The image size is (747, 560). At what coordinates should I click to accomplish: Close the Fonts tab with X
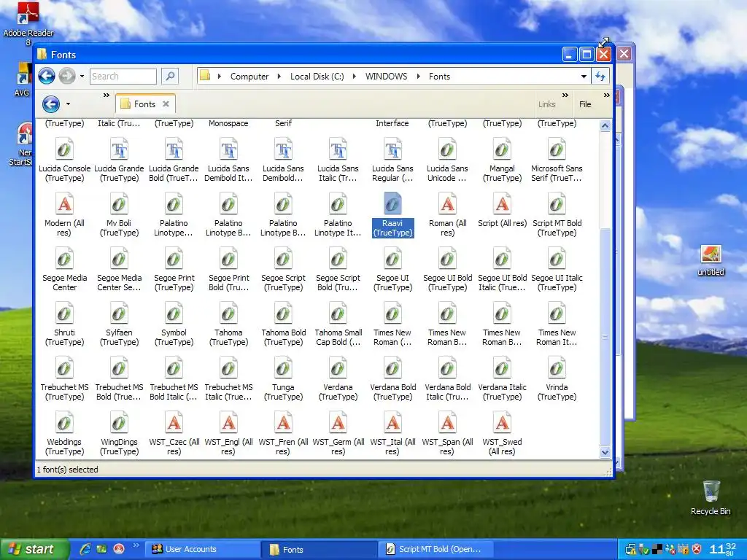[166, 104]
